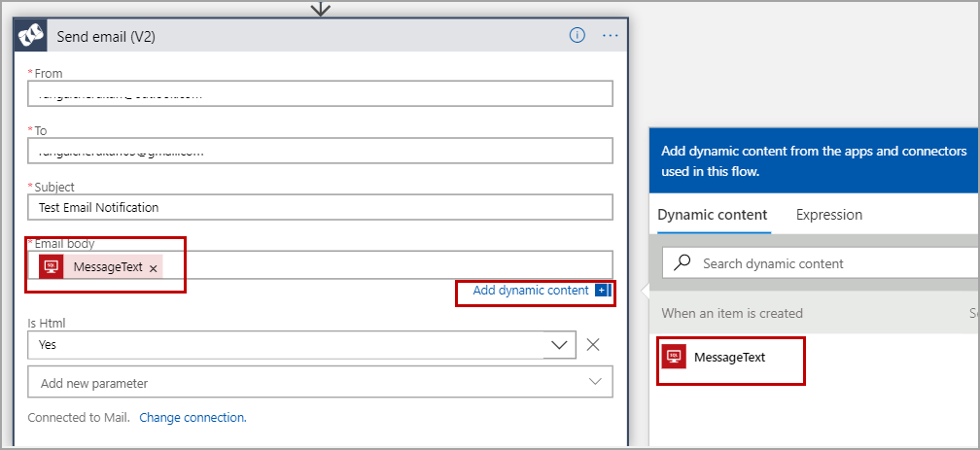Select the MessageText icon in dynamic content list
The height and width of the screenshot is (450, 980).
pos(675,357)
